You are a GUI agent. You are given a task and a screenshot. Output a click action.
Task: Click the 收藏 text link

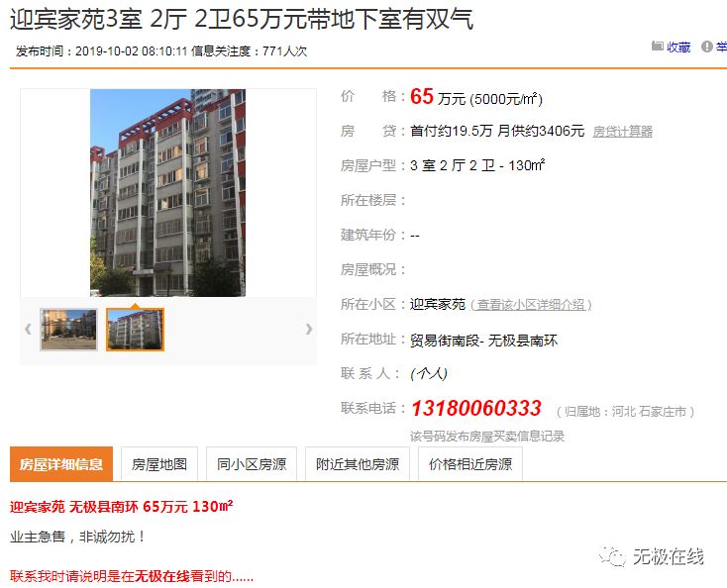tap(678, 47)
